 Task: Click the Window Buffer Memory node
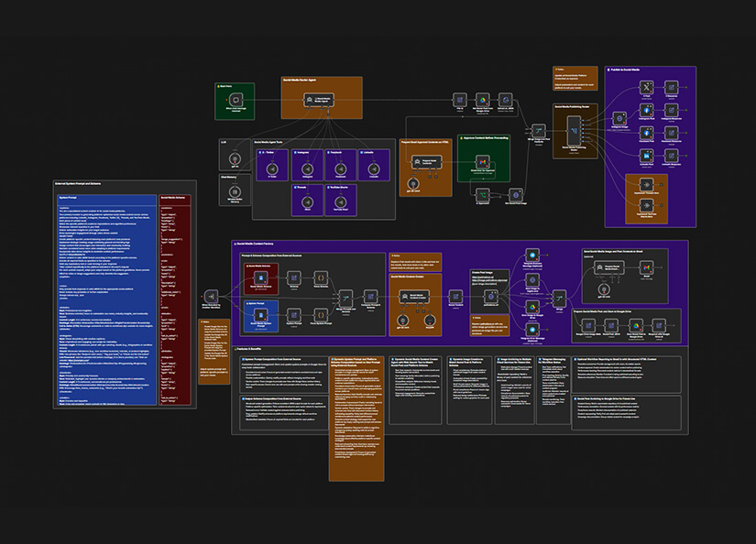(235, 191)
